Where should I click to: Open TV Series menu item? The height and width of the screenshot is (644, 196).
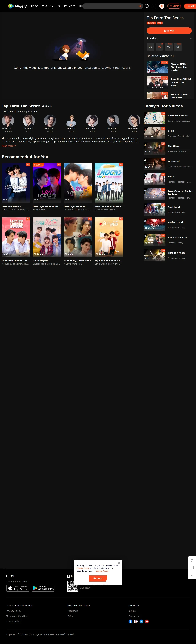point(69,6)
